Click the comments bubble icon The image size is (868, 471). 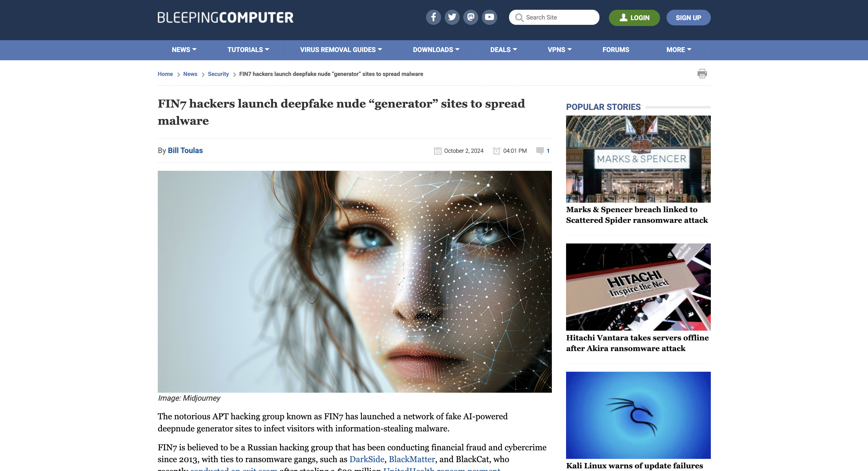click(540, 151)
